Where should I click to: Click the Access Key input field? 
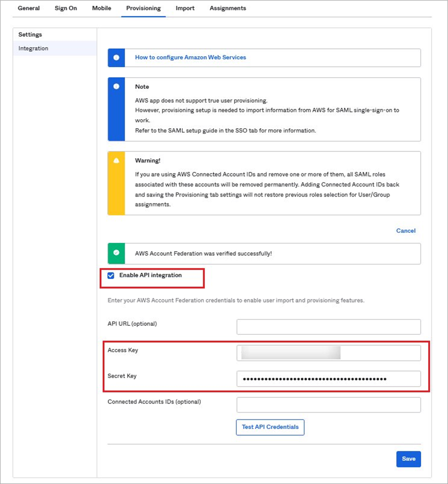329,353
